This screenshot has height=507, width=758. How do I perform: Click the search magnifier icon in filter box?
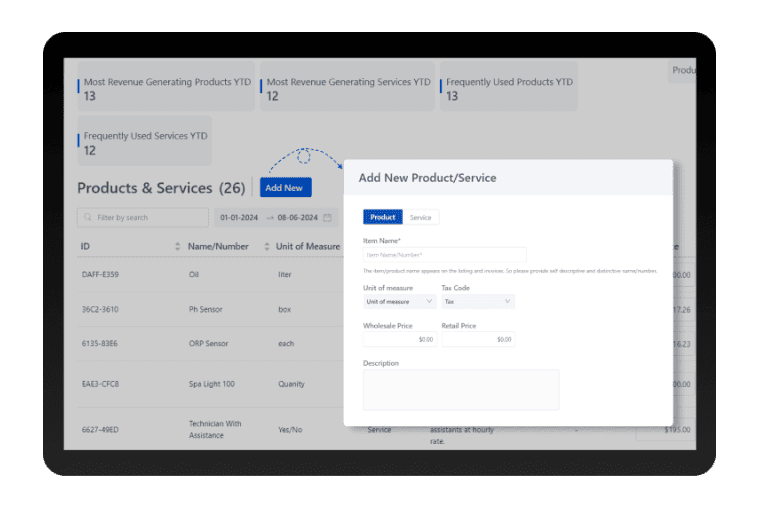click(87, 217)
